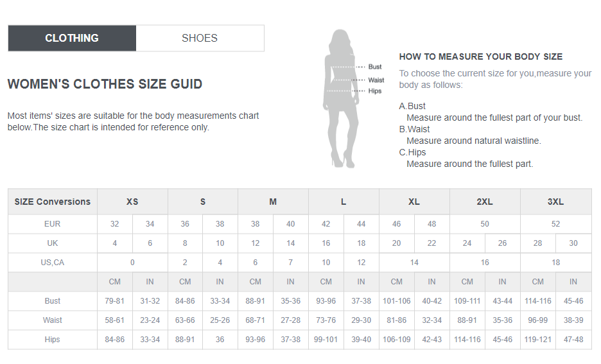Click the 3XL size column header
This screenshot has width=601, height=364.
coord(556,202)
